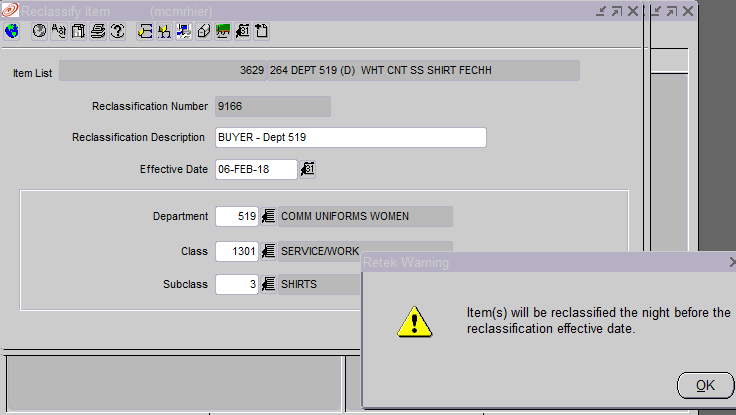Click the text/font toolbar icon
This screenshot has height=415, width=736.
click(59, 31)
